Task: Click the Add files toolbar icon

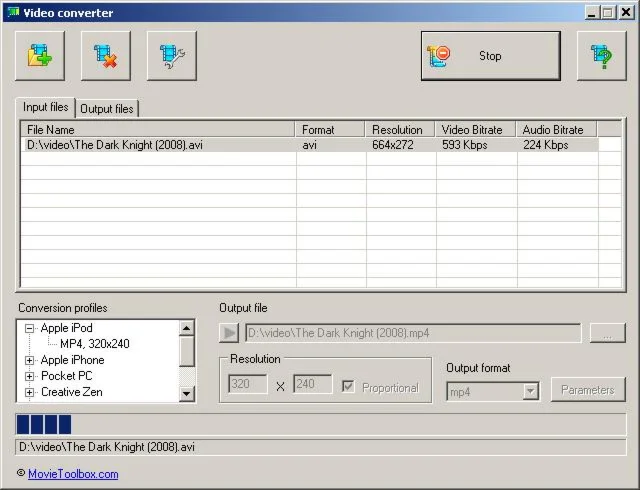Action: tap(41, 56)
